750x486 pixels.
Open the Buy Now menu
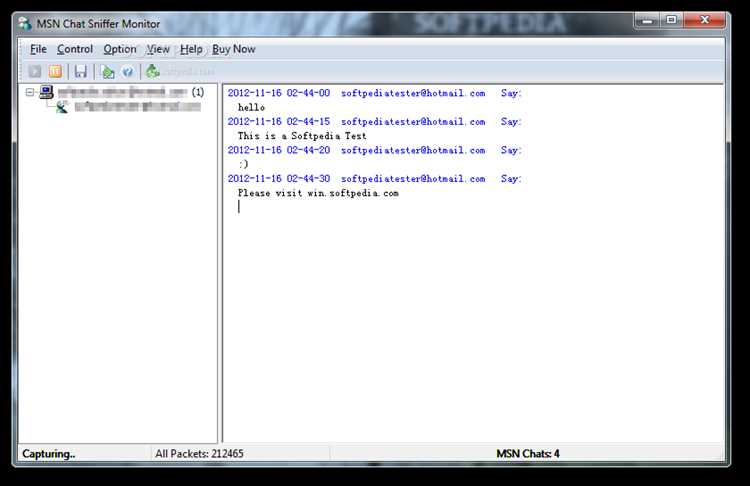coord(233,49)
